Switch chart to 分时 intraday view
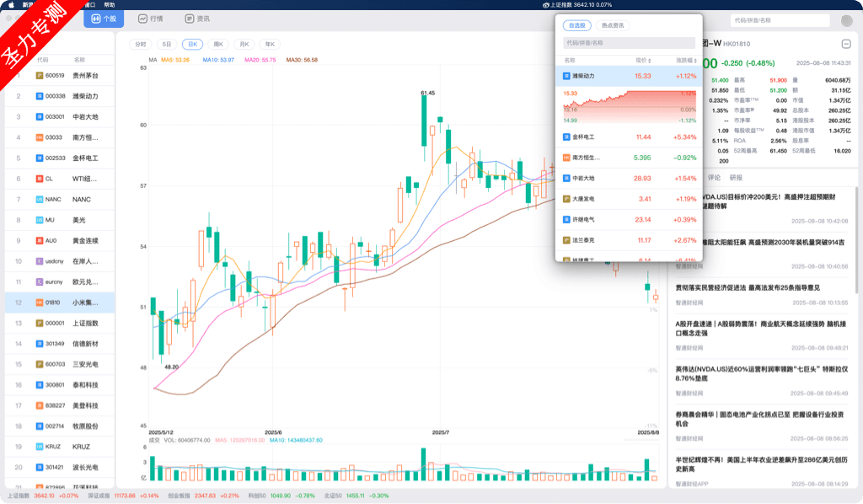This screenshot has width=863, height=504. [140, 44]
